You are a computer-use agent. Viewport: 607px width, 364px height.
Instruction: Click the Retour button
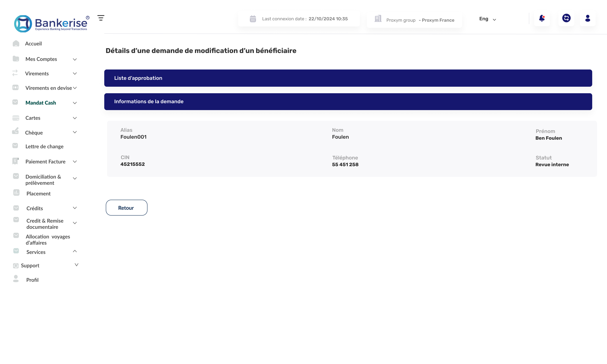(x=127, y=208)
